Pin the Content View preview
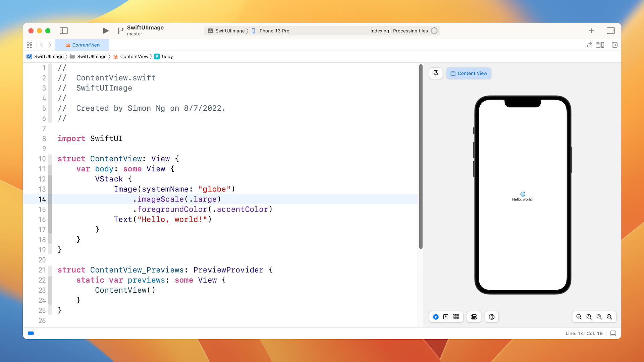Image resolution: width=644 pixels, height=362 pixels. click(x=435, y=73)
